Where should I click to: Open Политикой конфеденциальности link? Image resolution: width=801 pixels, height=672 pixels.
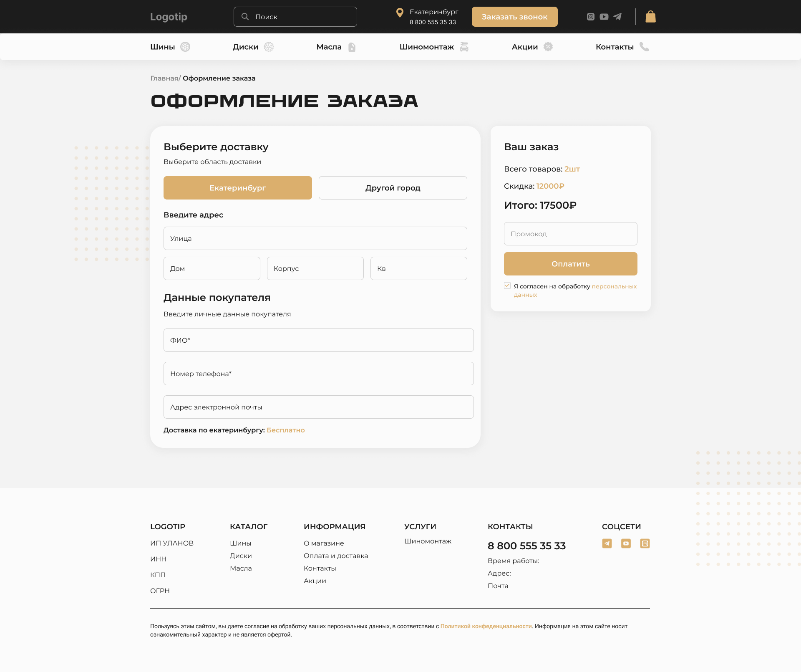coord(486,626)
